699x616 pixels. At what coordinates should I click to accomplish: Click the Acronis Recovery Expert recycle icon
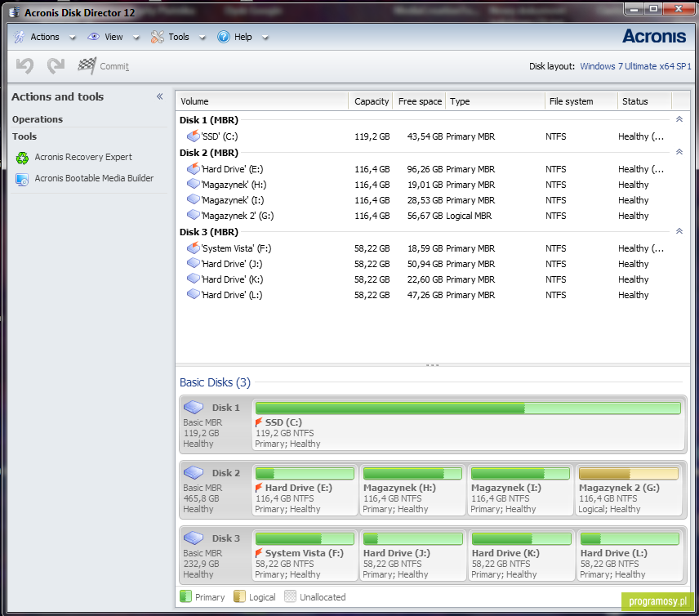(22, 158)
